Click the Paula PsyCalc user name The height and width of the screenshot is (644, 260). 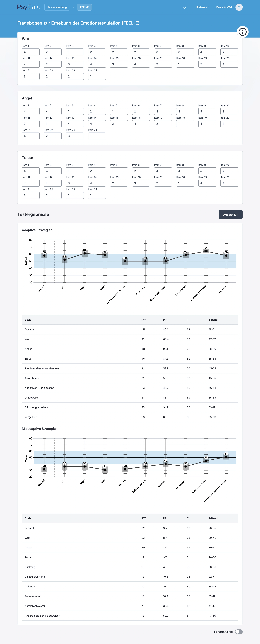coord(225,7)
